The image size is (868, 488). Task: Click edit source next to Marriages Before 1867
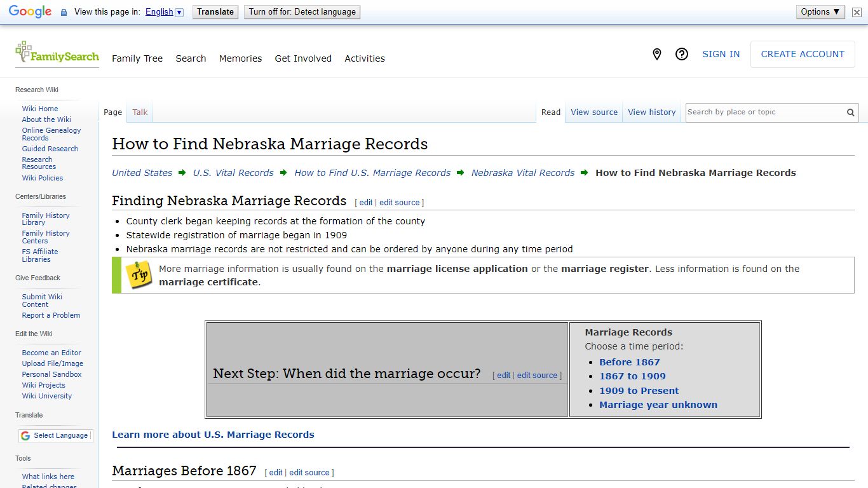pos(309,473)
